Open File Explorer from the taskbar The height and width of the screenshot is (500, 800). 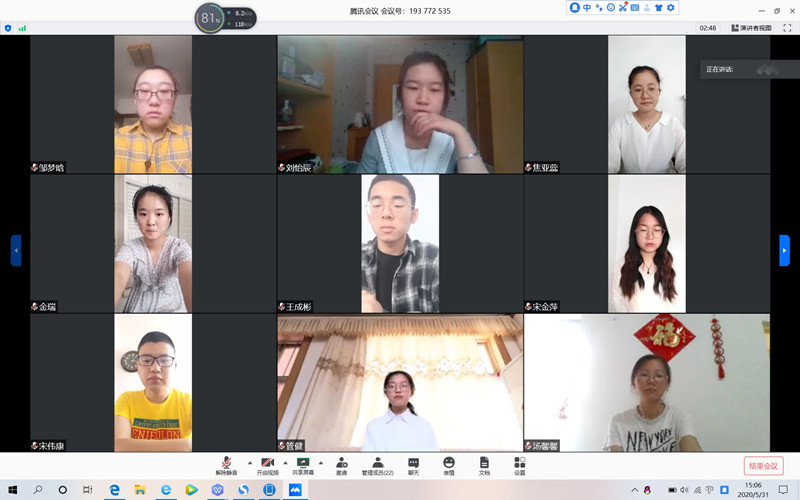pos(139,490)
